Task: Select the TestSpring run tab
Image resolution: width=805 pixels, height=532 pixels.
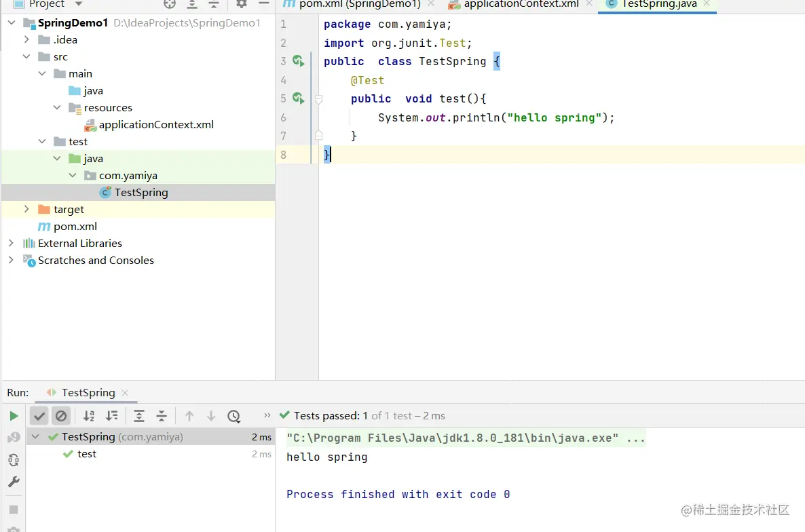Action: [x=88, y=392]
